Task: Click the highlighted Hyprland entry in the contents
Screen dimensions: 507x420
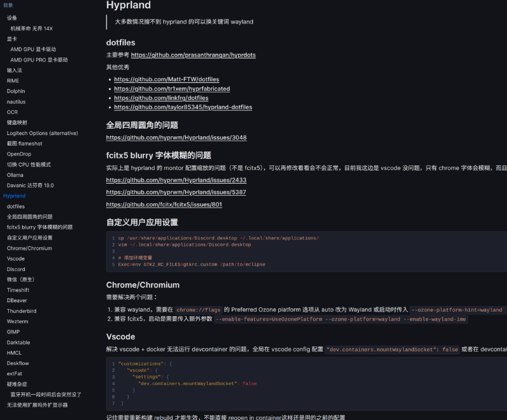Action: point(14,196)
